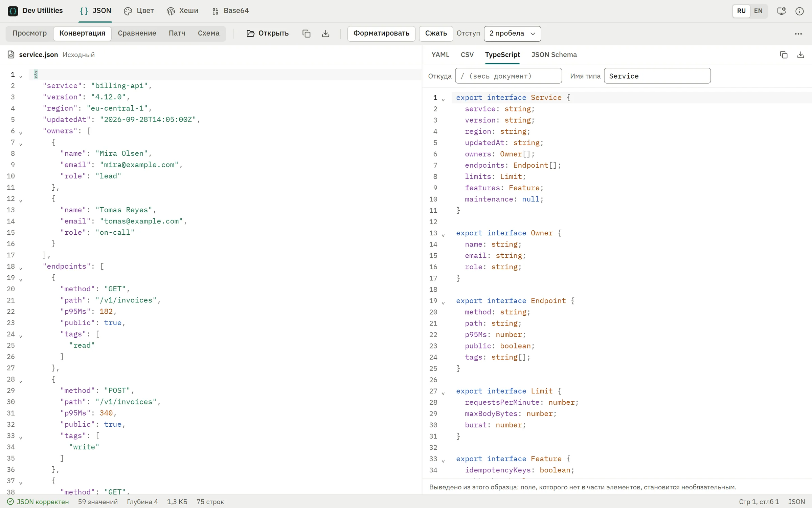This screenshot has height=508, width=812.
Task: Select the Просмотр mode
Action: (30, 34)
